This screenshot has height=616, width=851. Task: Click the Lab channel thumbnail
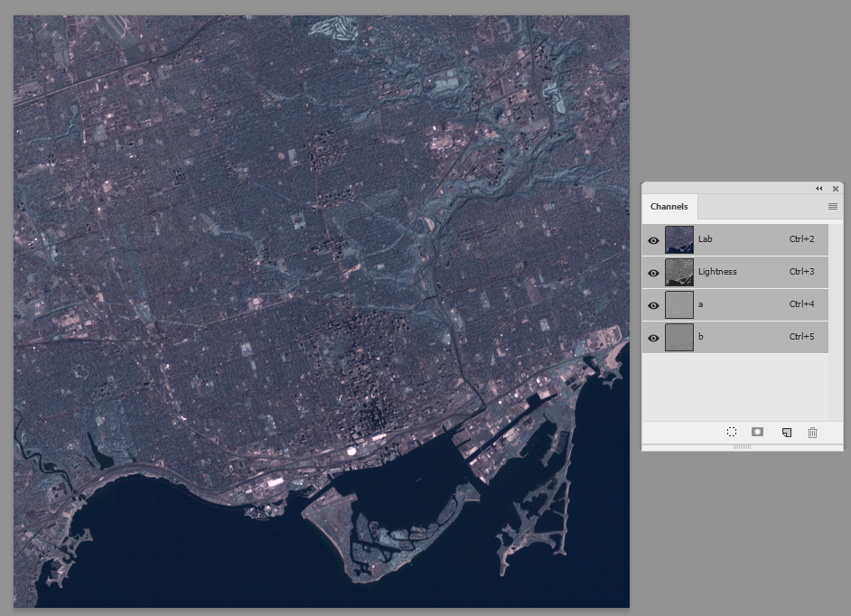(679, 239)
